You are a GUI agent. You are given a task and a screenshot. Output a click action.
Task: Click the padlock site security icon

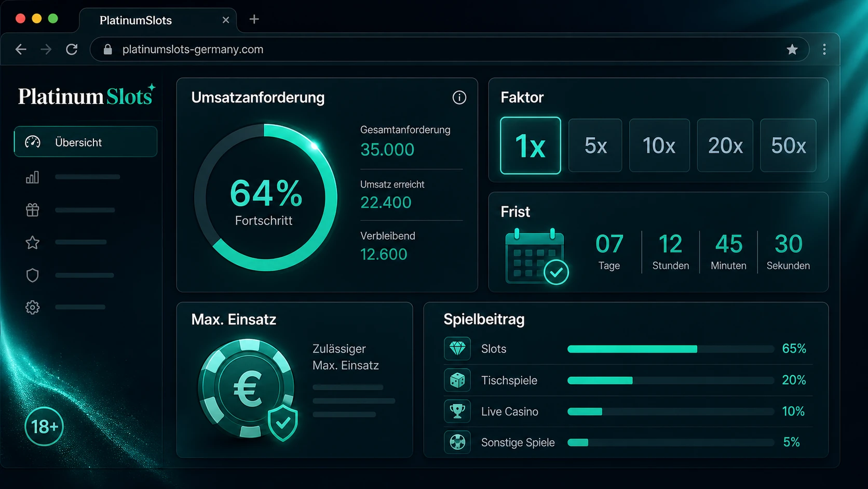pyautogui.click(x=107, y=49)
